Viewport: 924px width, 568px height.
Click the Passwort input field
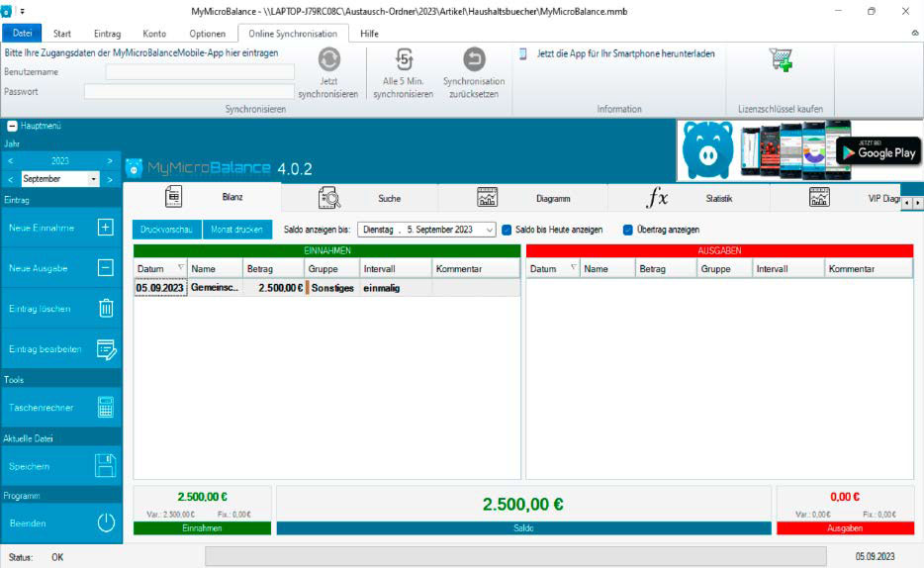189,91
